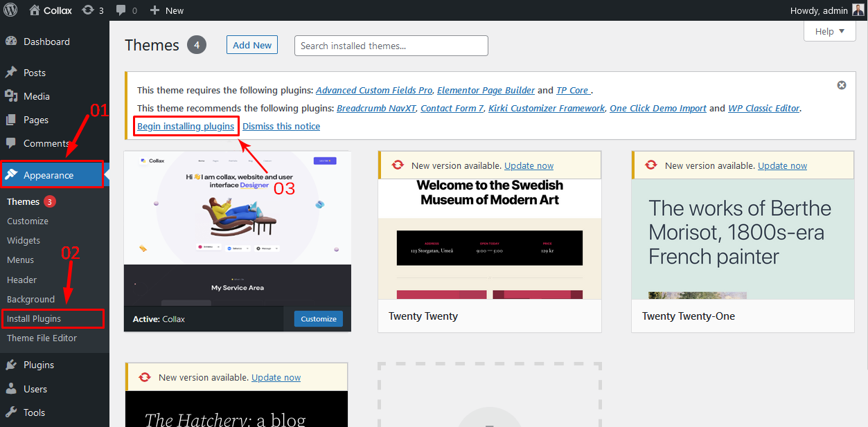Click the Plugins plug icon
The width and height of the screenshot is (868, 427).
11,365
